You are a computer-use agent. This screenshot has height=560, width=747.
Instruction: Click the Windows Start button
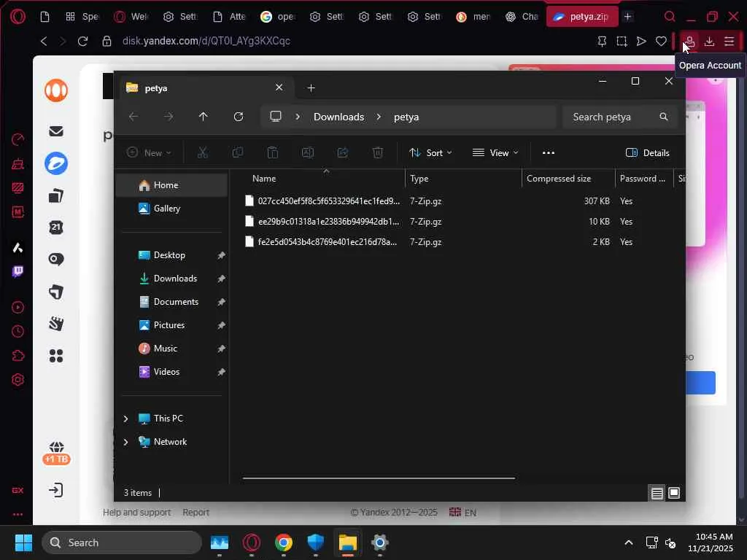[x=23, y=542]
